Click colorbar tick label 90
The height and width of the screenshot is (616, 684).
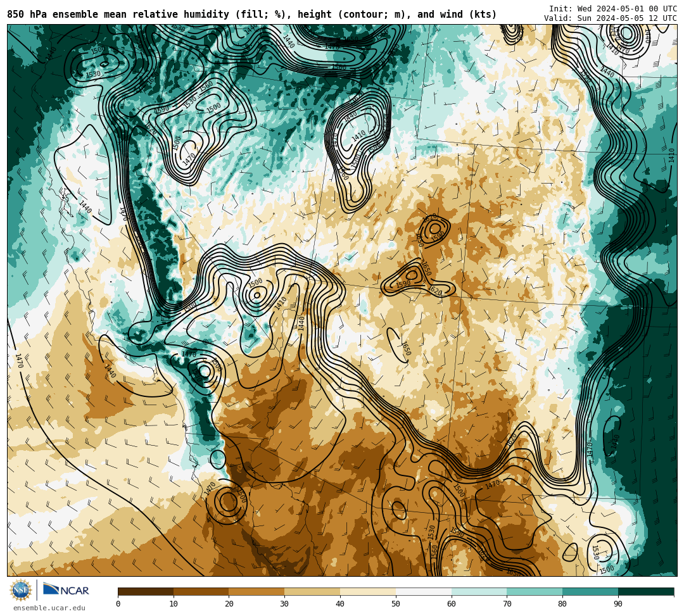[618, 604]
